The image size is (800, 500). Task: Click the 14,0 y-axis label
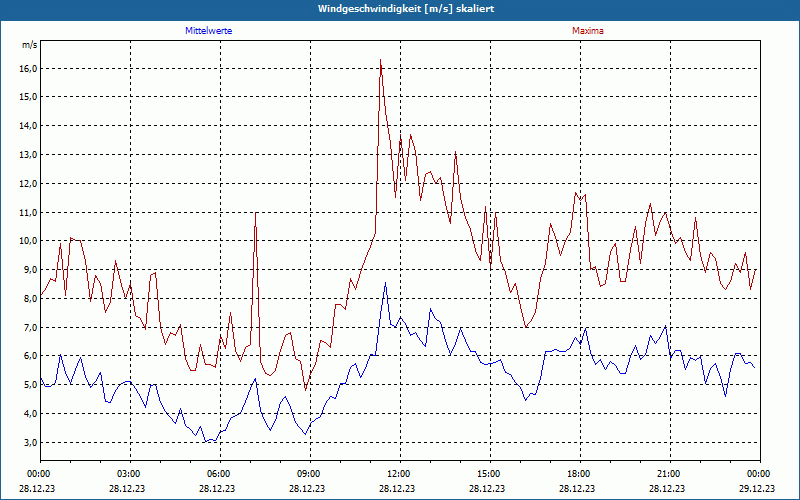point(29,126)
